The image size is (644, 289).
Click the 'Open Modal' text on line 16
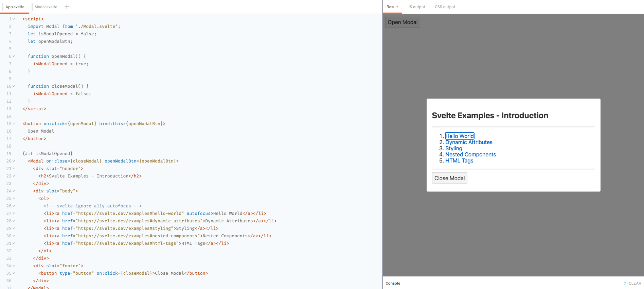(41, 131)
